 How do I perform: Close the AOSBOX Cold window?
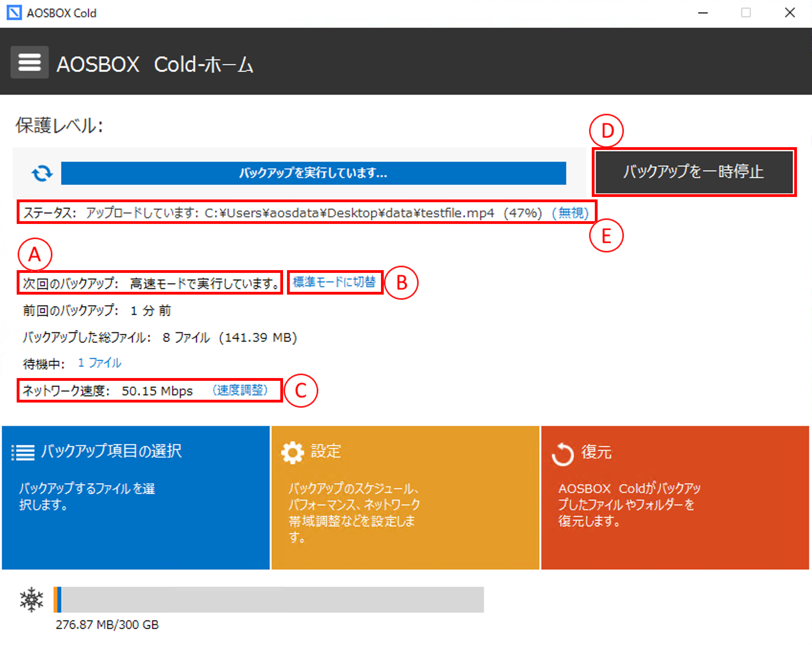(x=790, y=13)
